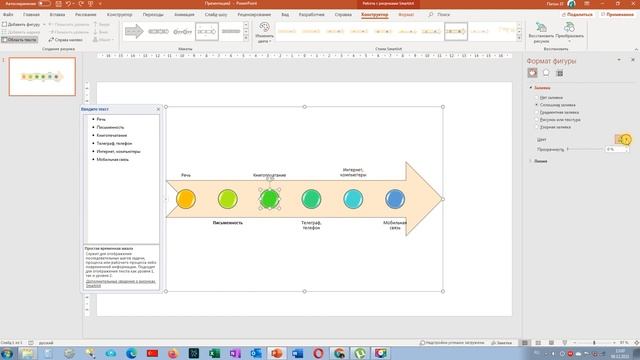Click the Письменность bullet in text pane
The image size is (640, 360).
[110, 127]
